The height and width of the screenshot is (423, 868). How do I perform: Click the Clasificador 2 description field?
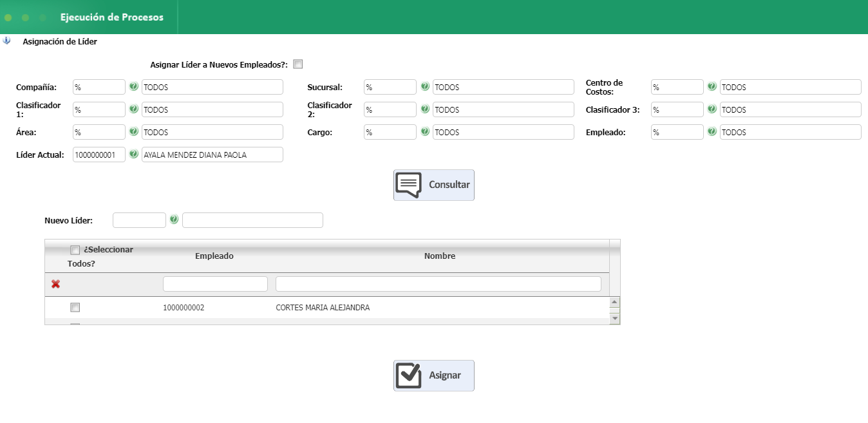click(x=504, y=109)
